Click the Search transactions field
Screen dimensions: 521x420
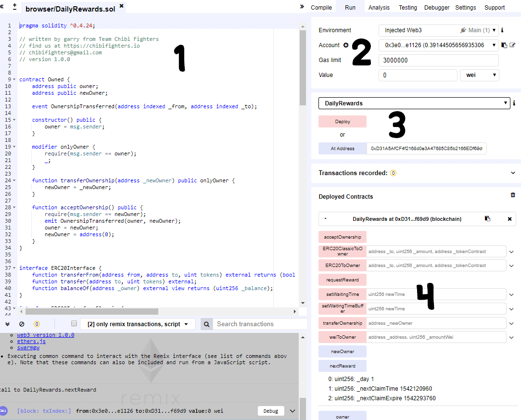(x=260, y=324)
